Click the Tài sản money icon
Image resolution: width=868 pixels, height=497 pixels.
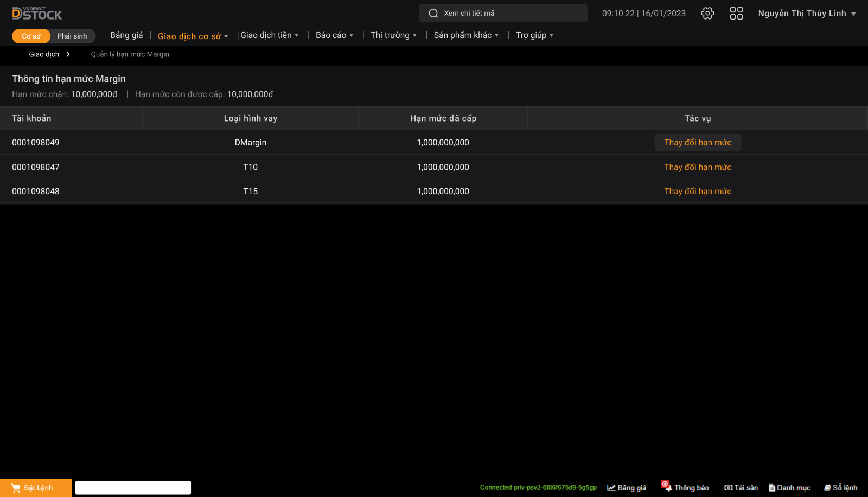click(x=729, y=488)
